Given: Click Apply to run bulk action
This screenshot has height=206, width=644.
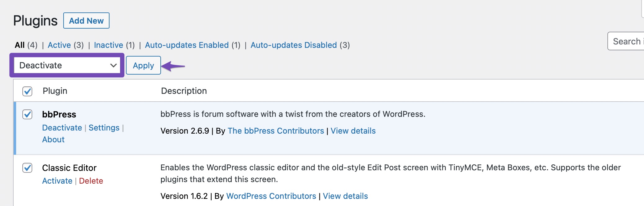Looking at the screenshot, I should click(x=143, y=65).
